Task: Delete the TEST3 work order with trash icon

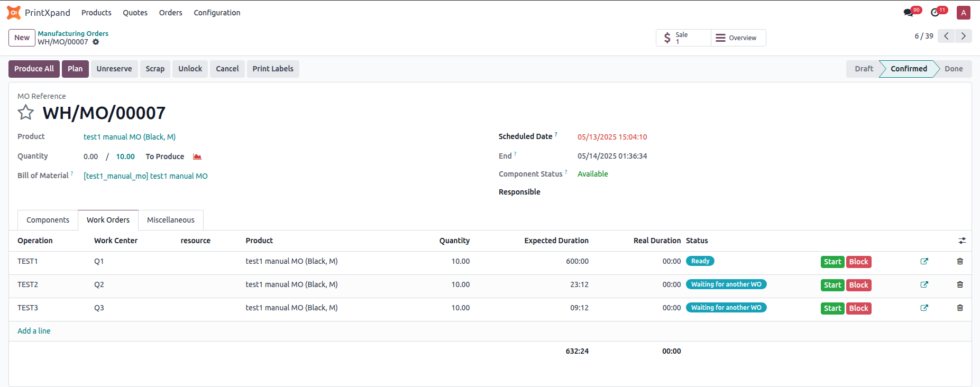Action: (960, 308)
